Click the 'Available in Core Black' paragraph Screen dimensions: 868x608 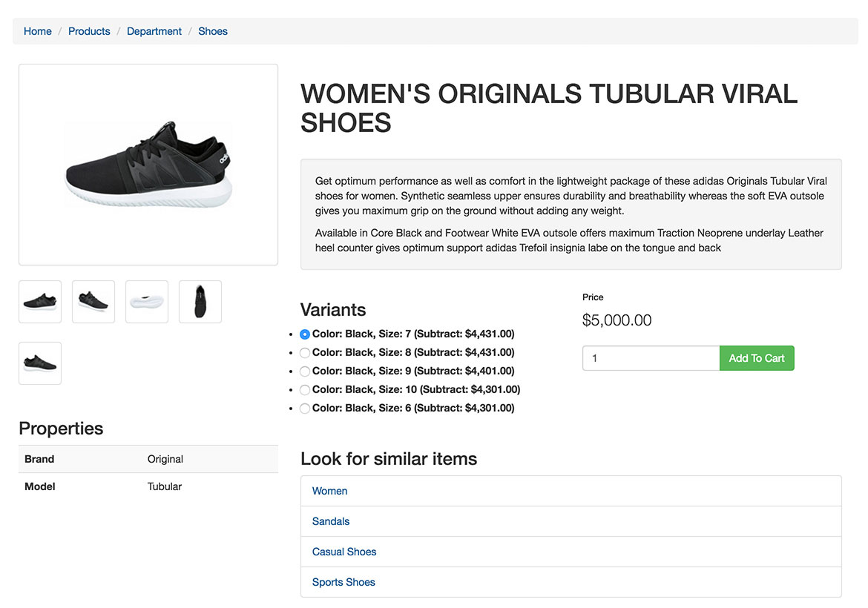click(x=569, y=241)
